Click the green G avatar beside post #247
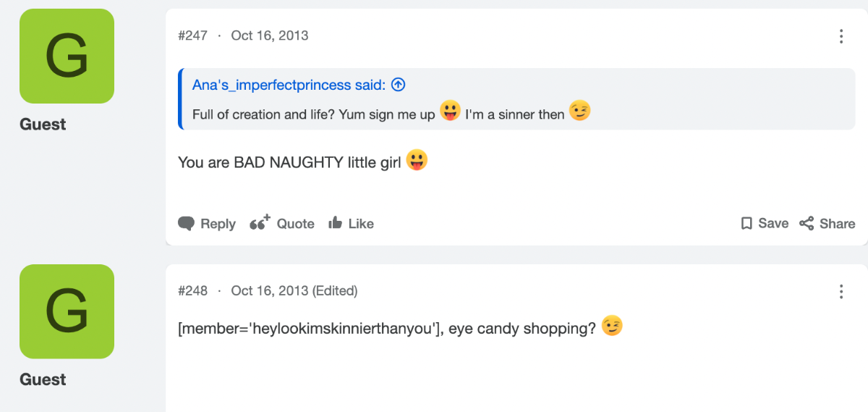 click(x=67, y=56)
